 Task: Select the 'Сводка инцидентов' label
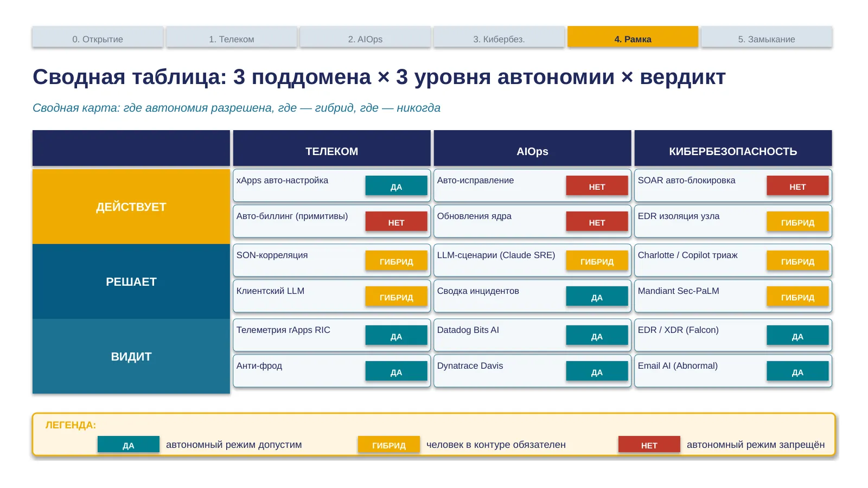point(478,291)
